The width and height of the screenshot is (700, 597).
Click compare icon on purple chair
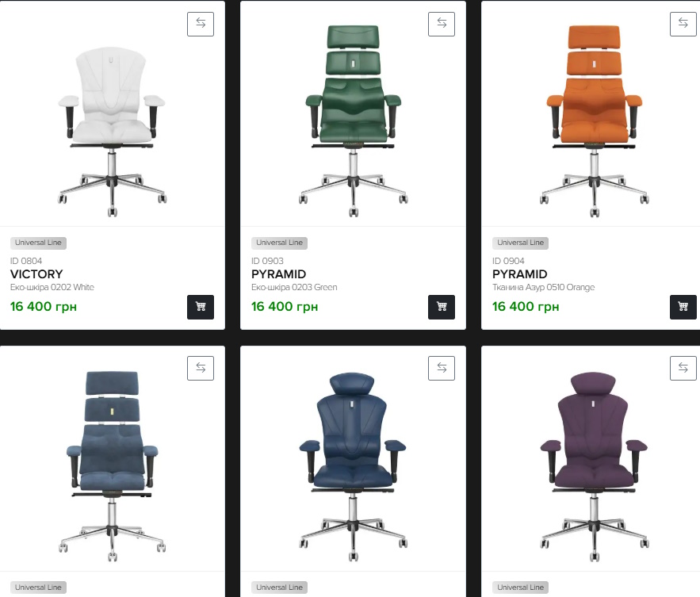683,368
